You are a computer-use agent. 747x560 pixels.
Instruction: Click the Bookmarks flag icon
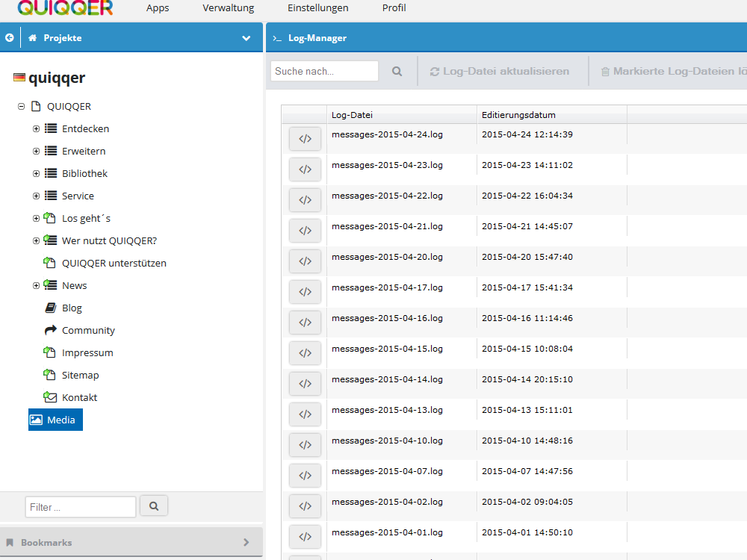click(10, 542)
